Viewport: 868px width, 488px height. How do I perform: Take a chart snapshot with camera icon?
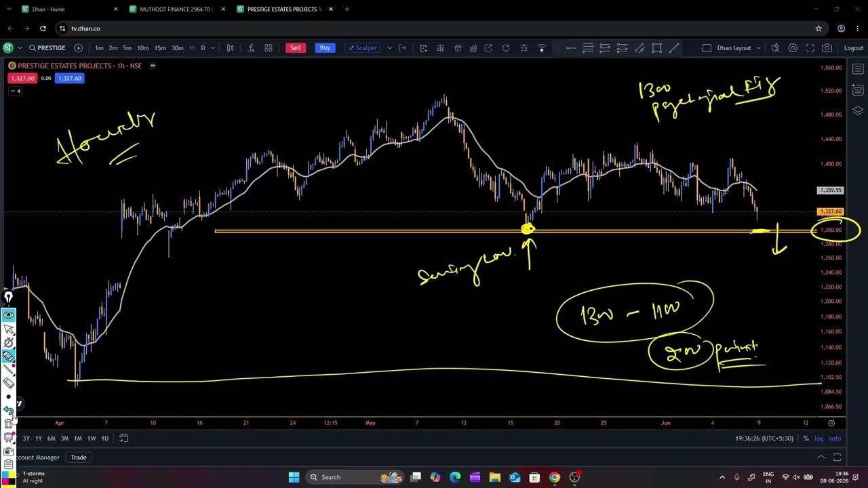(x=827, y=48)
